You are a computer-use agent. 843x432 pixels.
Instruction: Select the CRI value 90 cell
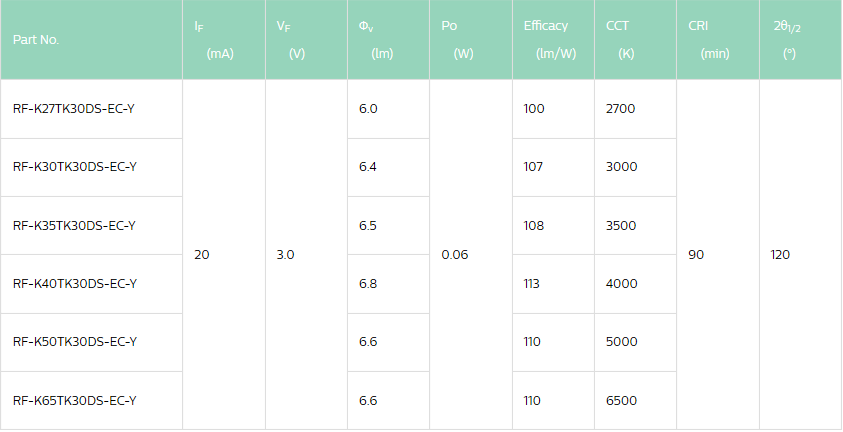click(718, 255)
